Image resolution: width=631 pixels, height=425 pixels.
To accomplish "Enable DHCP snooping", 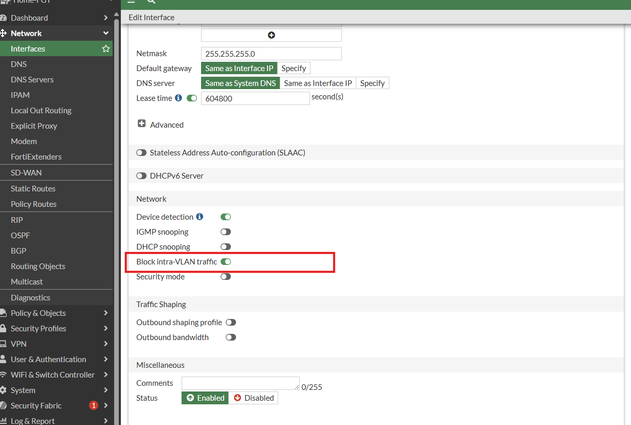I will click(x=226, y=247).
